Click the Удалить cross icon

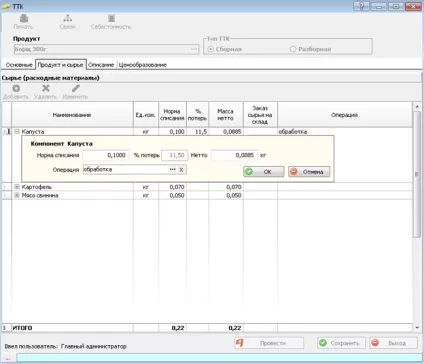pyautogui.click(x=46, y=88)
